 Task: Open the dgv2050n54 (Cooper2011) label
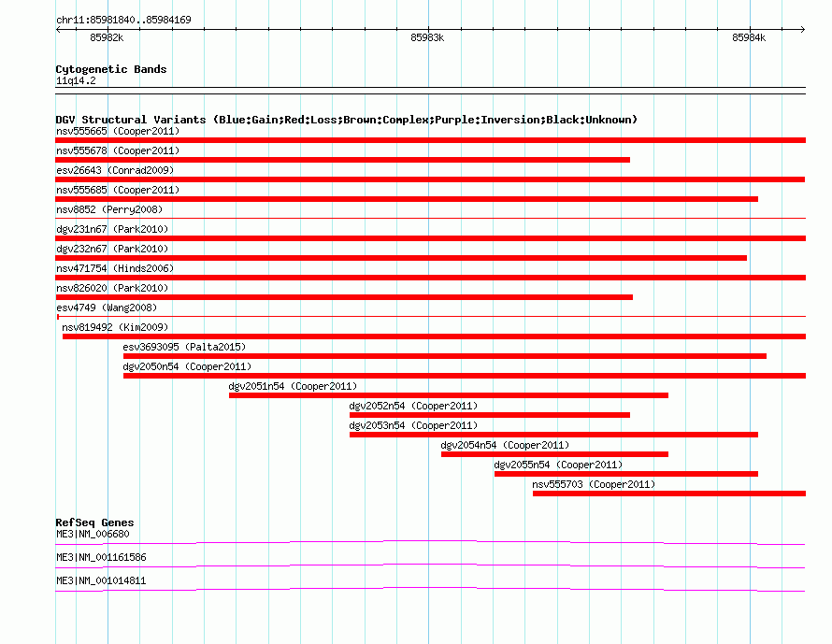[x=187, y=366]
